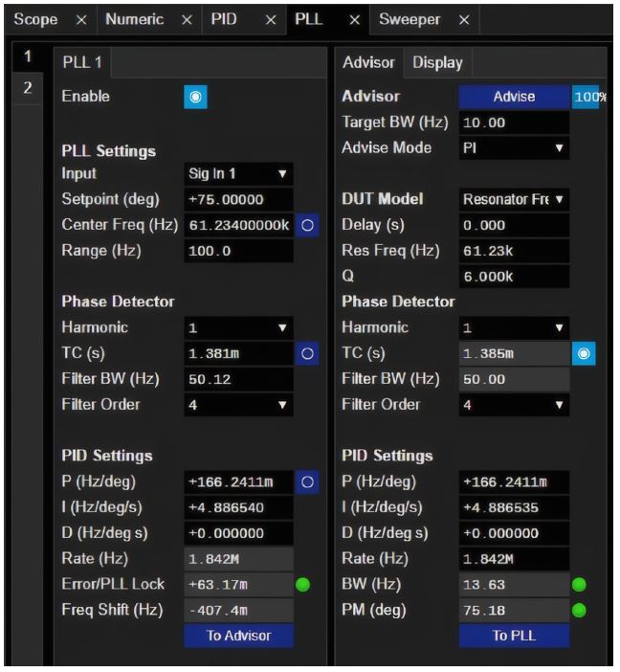Open the PID tab
This screenshot has height=672, width=620.
(224, 19)
